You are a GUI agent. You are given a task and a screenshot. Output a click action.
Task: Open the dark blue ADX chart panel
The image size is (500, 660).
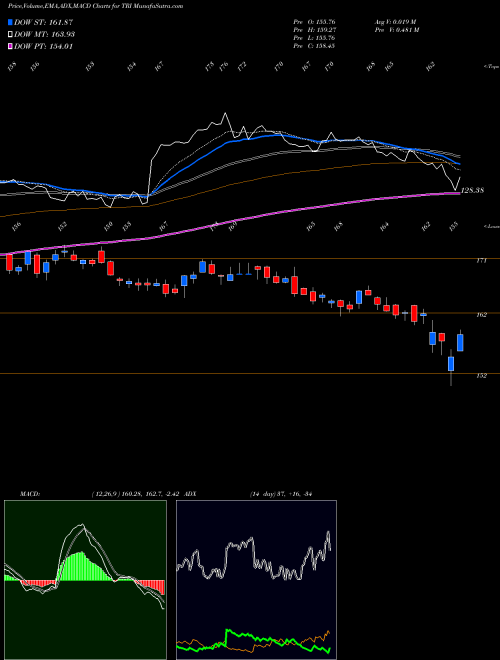coord(256,580)
